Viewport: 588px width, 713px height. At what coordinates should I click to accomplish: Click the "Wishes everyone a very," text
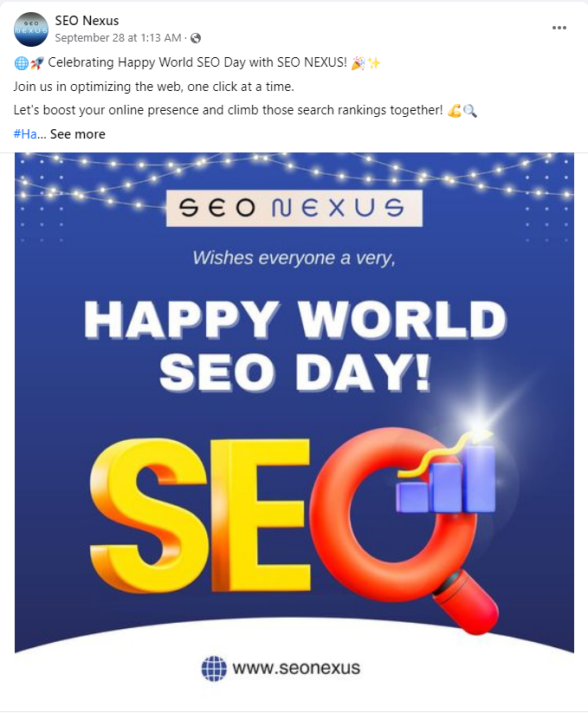pos(294,257)
